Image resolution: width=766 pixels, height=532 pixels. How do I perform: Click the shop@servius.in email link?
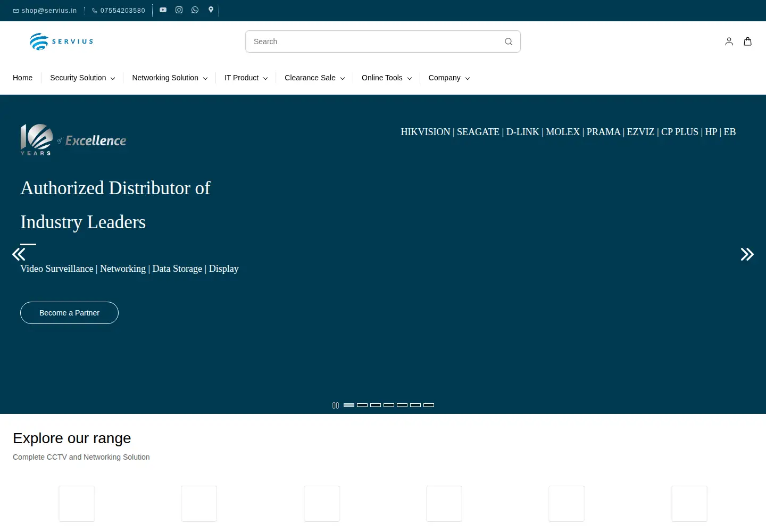(x=45, y=11)
